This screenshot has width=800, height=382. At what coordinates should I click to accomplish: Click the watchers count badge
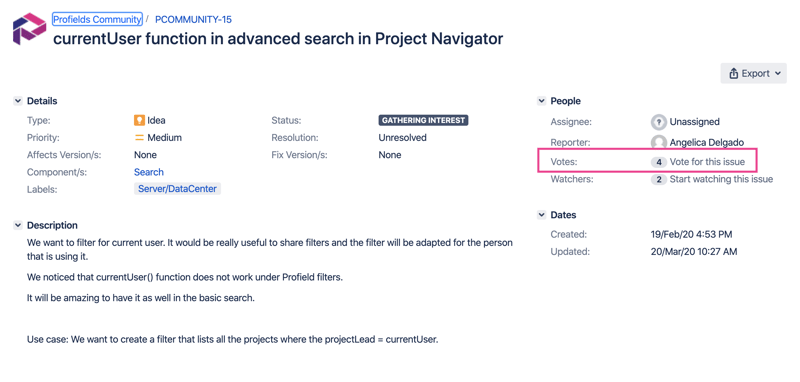(659, 180)
